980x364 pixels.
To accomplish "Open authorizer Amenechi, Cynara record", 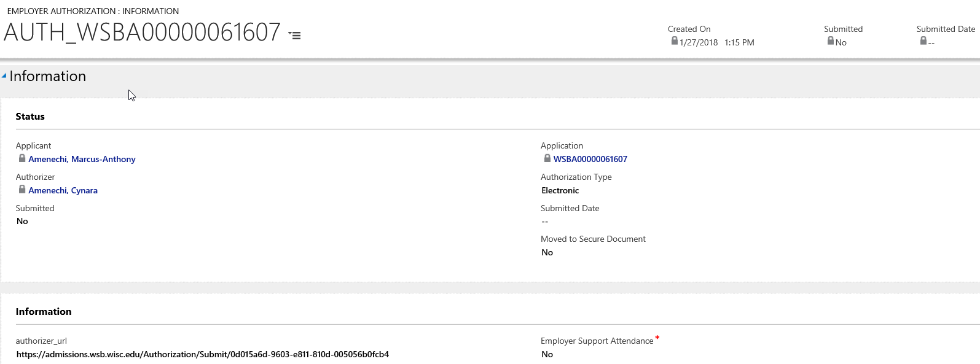I will (63, 191).
